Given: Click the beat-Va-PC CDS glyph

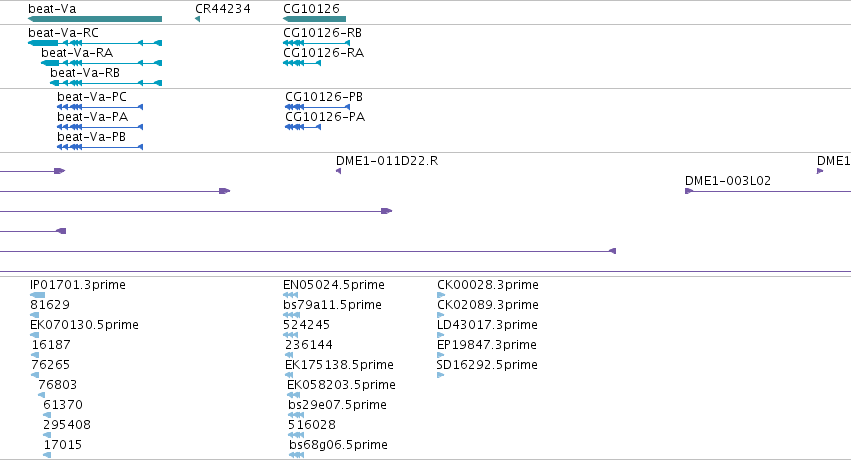Looking at the screenshot, I should tap(100, 107).
